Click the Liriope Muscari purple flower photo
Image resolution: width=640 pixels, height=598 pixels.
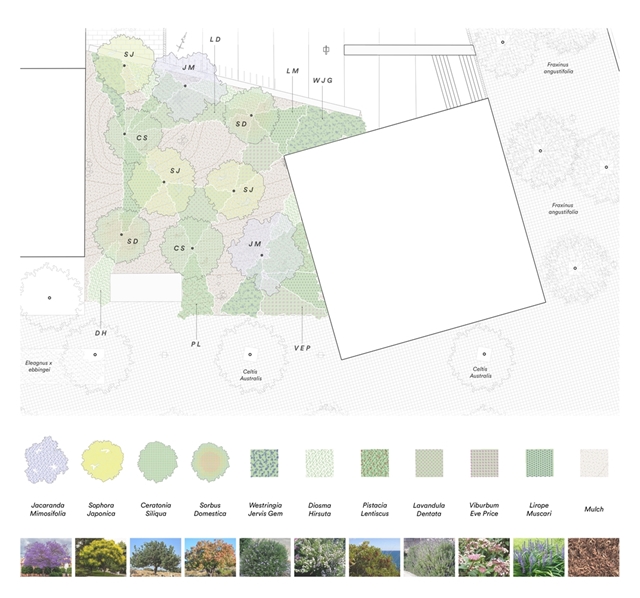(x=539, y=558)
